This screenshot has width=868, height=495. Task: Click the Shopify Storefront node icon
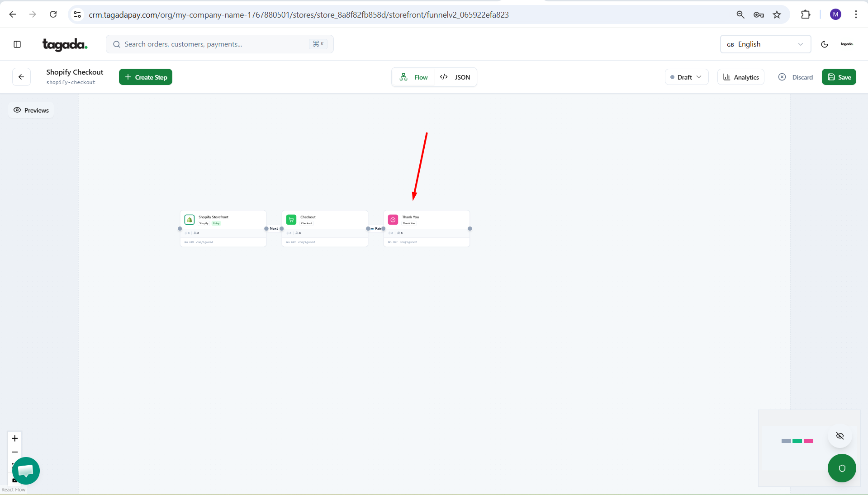point(190,220)
